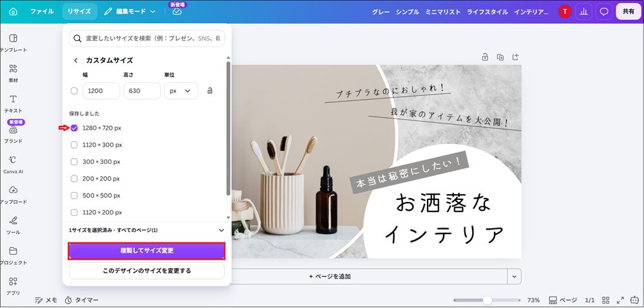Open the リサイズ menu

tap(79, 12)
